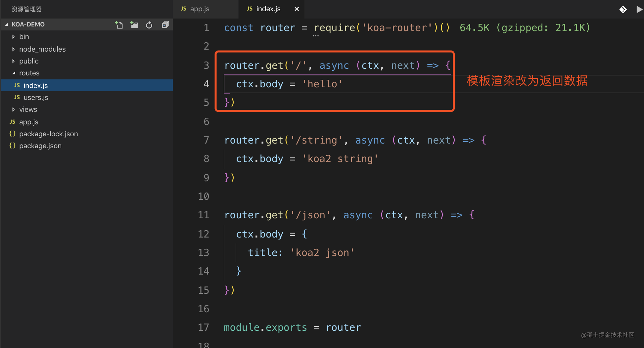Click the '/json' route path on line 11
644x348 pixels.
[310, 215]
